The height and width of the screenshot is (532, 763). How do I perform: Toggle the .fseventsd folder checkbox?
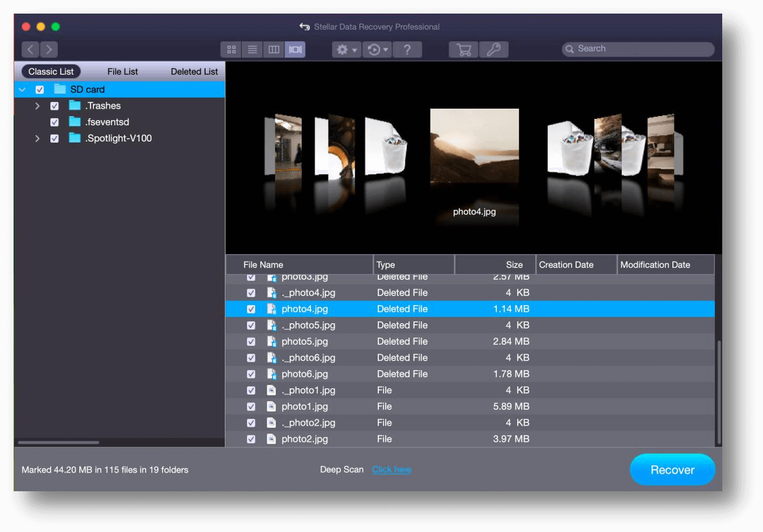click(54, 122)
